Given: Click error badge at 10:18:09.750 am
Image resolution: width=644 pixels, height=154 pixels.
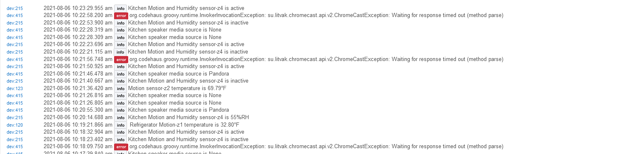Looking at the screenshot, I should [x=121, y=147].
